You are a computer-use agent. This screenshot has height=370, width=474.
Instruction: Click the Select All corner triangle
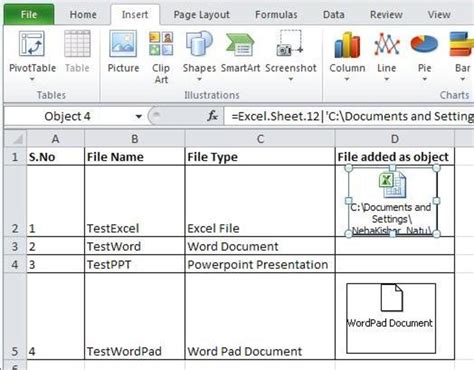click(x=15, y=138)
